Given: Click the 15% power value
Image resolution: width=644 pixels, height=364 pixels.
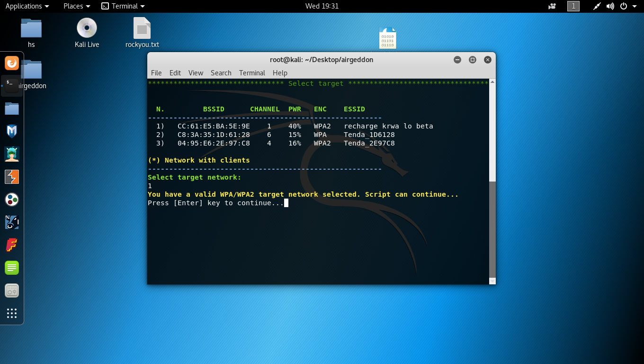Looking at the screenshot, I should pyautogui.click(x=295, y=135).
